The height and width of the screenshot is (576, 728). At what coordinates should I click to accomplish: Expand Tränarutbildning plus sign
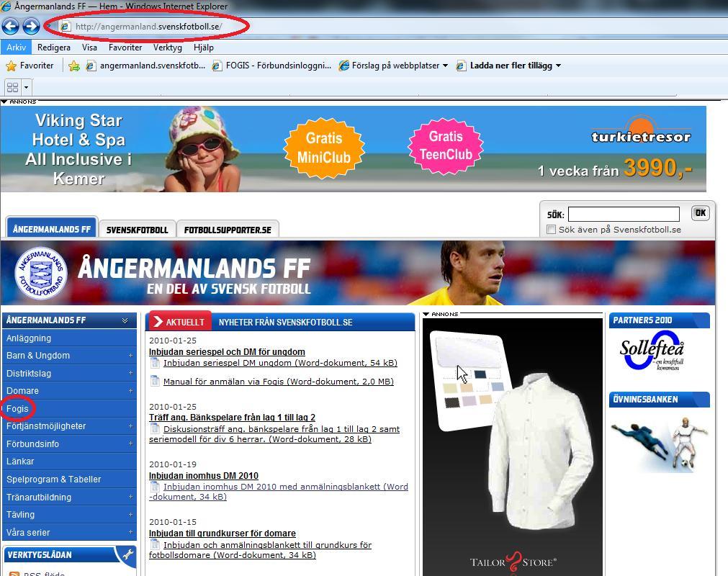[x=130, y=497]
